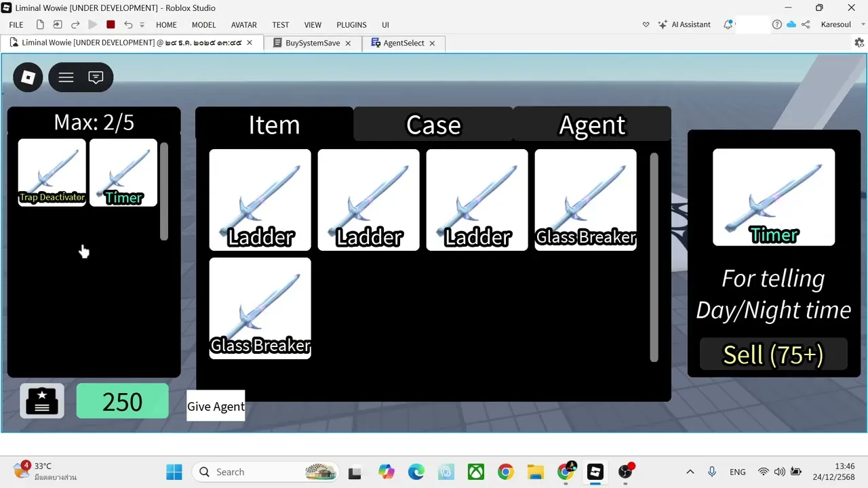Viewport: 868px width, 488px height.
Task: Open File Explorer from taskbar
Action: click(536, 472)
